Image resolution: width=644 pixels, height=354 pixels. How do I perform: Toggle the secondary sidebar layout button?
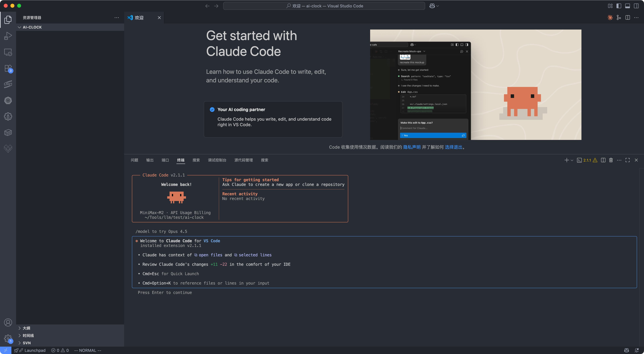tap(636, 6)
